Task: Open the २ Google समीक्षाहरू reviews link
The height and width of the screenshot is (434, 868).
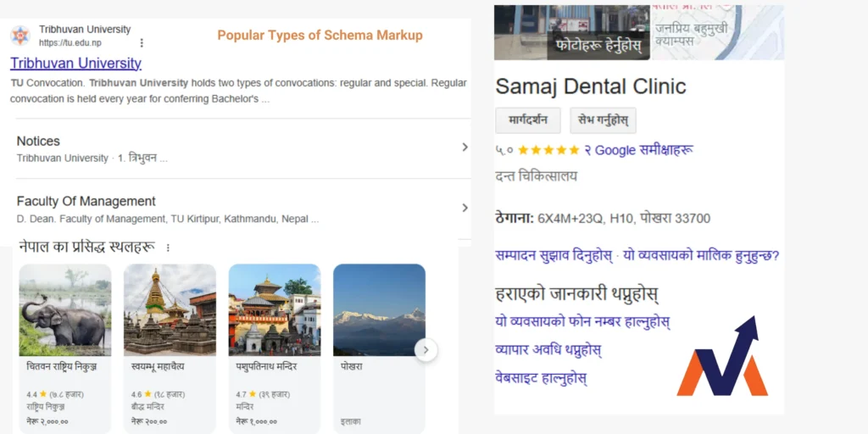Action: pyautogui.click(x=639, y=150)
